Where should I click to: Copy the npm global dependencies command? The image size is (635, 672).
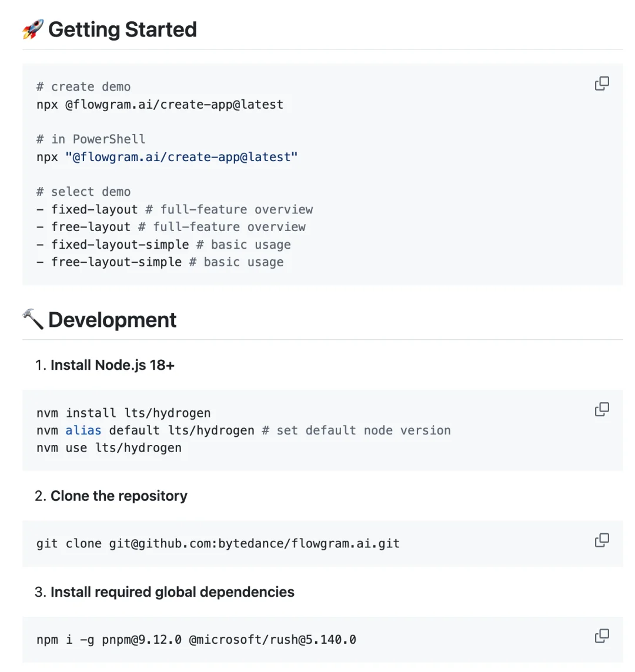coord(601,636)
